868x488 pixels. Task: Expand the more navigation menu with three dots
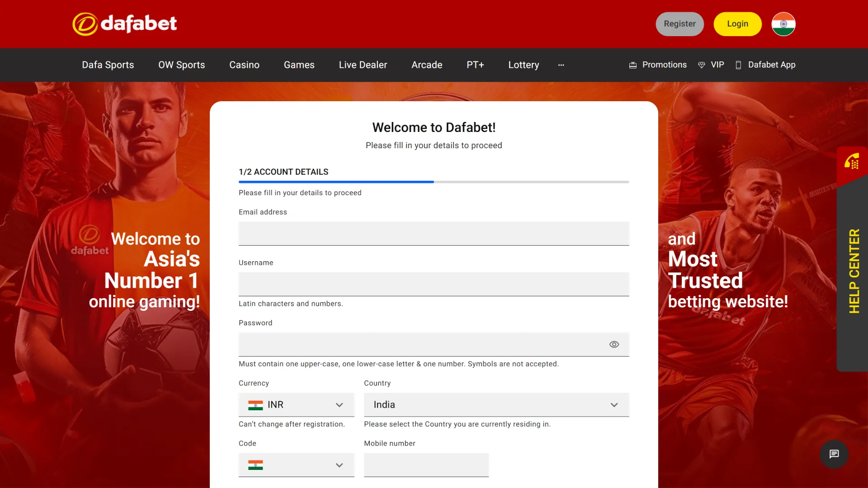coord(561,65)
